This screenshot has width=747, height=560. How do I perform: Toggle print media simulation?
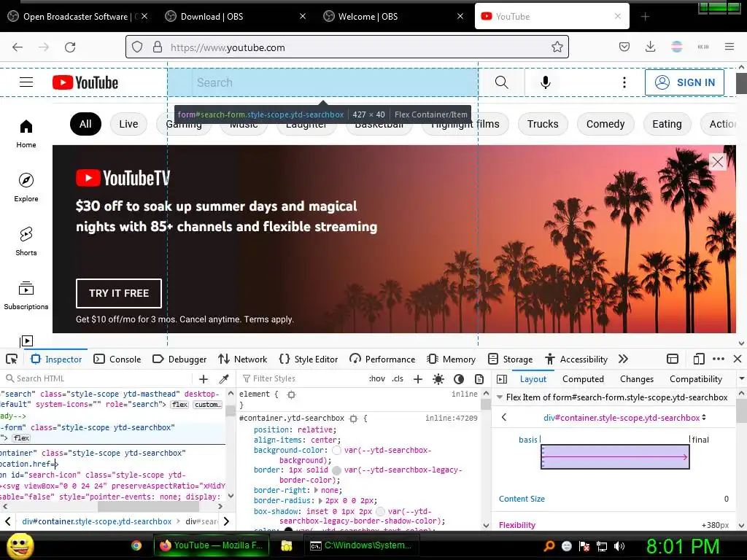479,379
